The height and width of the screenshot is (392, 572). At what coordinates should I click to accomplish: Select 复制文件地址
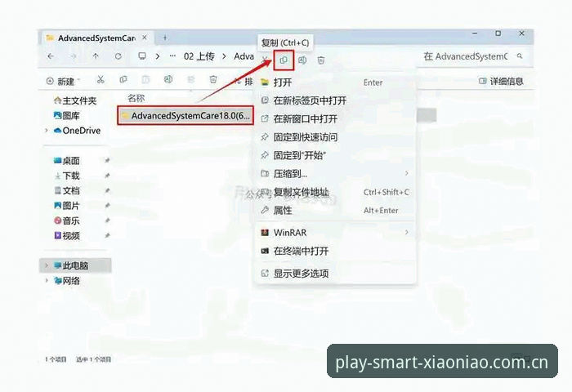coord(336,192)
